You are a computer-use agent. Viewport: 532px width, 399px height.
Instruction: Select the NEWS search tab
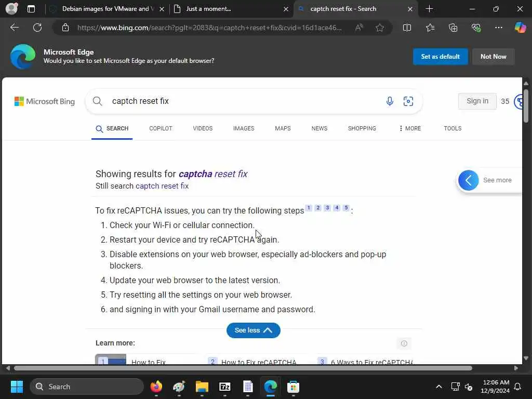tap(320, 128)
